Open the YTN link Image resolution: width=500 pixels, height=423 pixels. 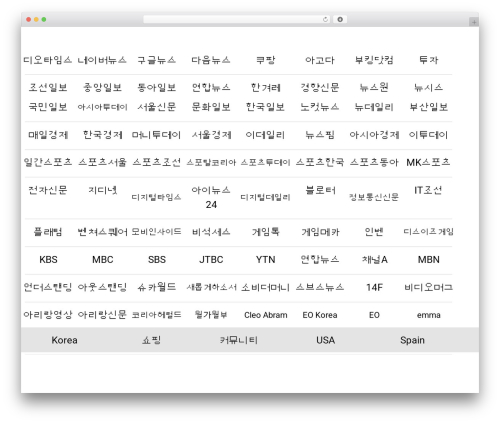(265, 260)
